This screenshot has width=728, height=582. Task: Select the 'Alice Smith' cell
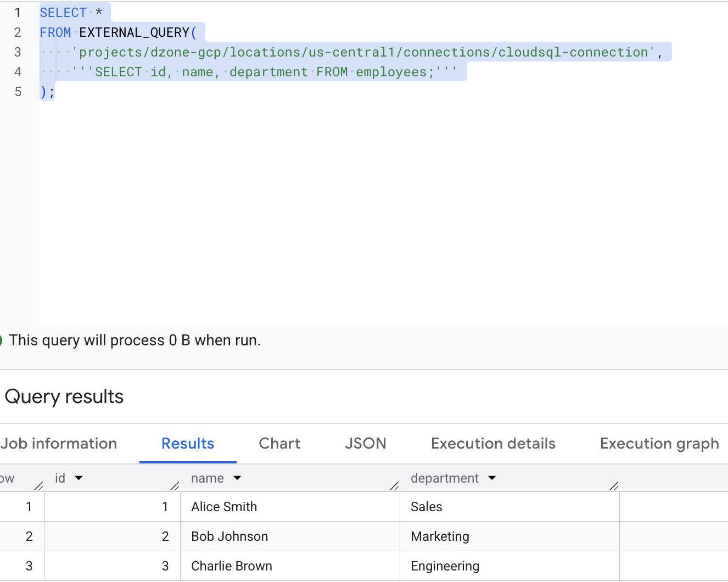290,507
